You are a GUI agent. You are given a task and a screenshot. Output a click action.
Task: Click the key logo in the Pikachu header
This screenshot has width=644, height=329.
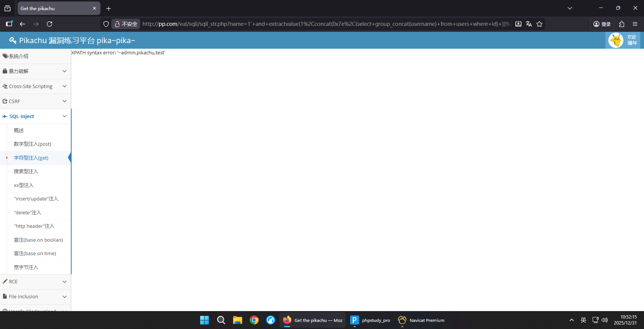pos(13,40)
